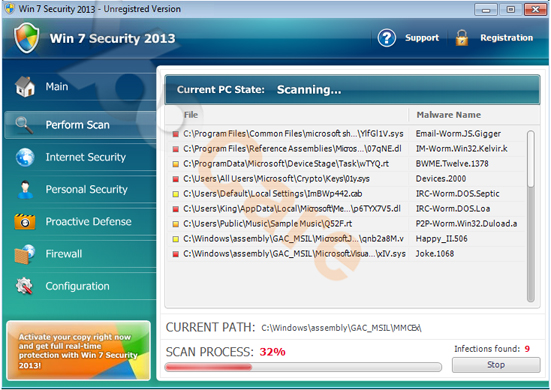Click the Registration padlock icon
551x390 pixels.
(x=462, y=38)
